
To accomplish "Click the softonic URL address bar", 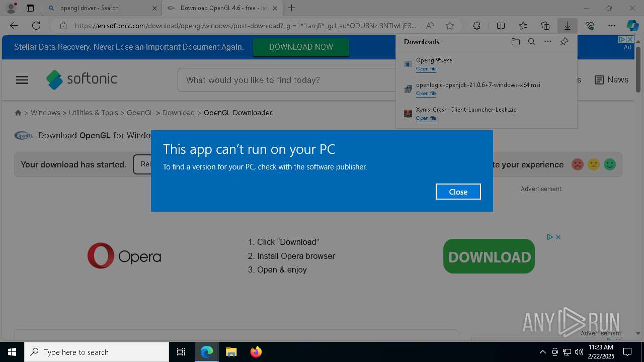I will coord(245,26).
